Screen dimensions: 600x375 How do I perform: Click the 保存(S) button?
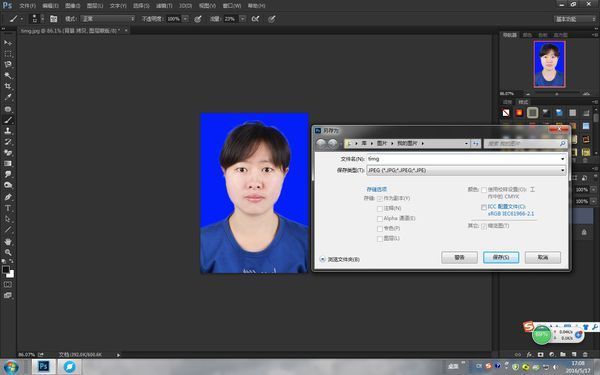tap(501, 258)
